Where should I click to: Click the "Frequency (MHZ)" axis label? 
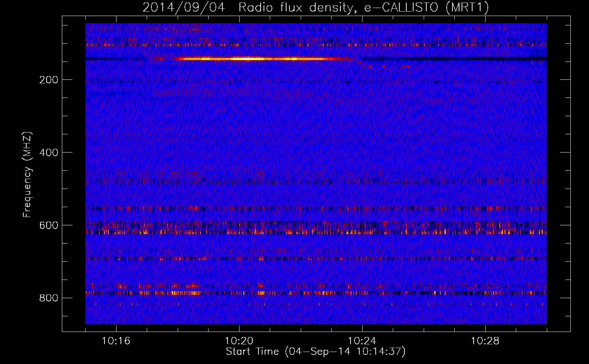(x=27, y=175)
